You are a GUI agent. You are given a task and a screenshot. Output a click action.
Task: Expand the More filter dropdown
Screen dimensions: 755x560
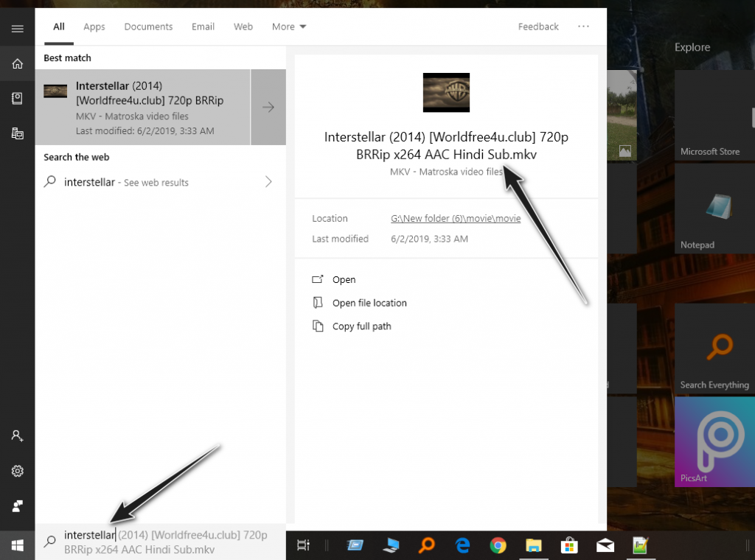click(289, 27)
